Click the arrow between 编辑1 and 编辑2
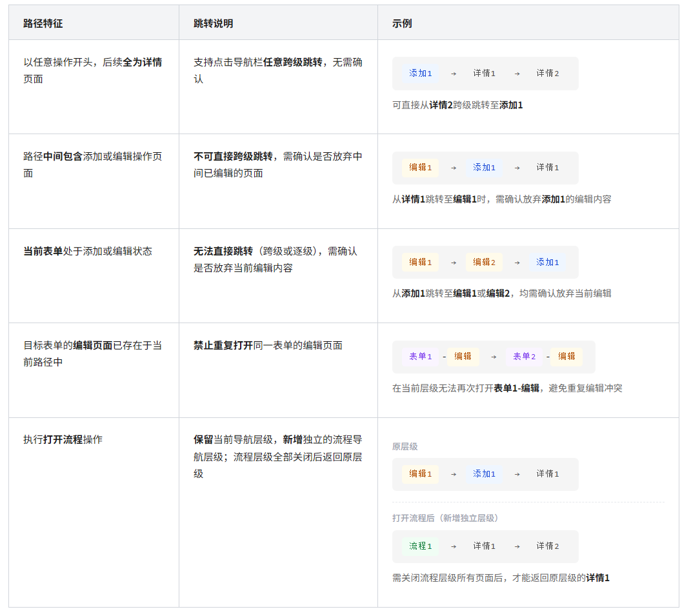This screenshot has width=691, height=616. (453, 263)
